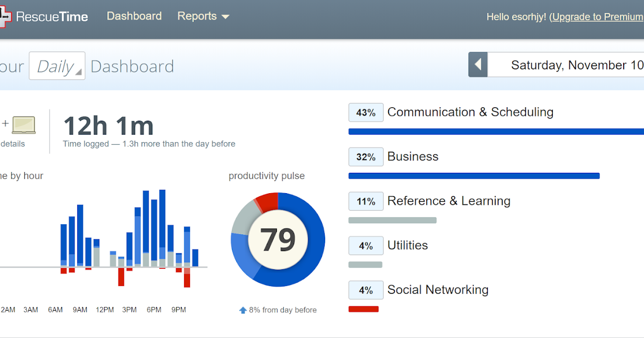Click the Upgrade to Premium link
The height and width of the screenshot is (338, 644).
(597, 17)
